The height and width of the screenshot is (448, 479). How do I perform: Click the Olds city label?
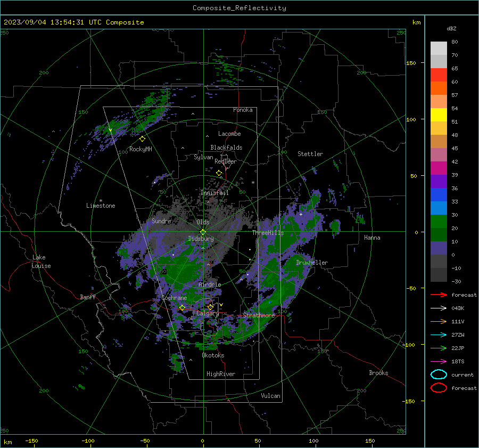[203, 222]
